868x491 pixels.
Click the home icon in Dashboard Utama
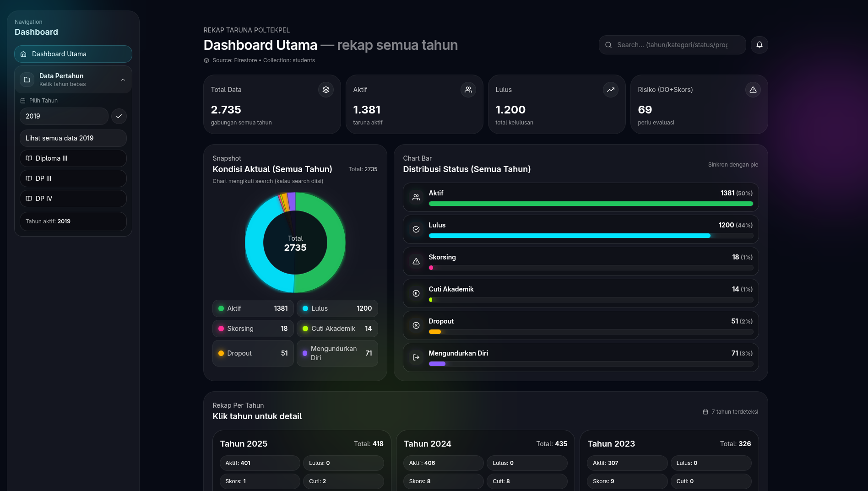[23, 54]
